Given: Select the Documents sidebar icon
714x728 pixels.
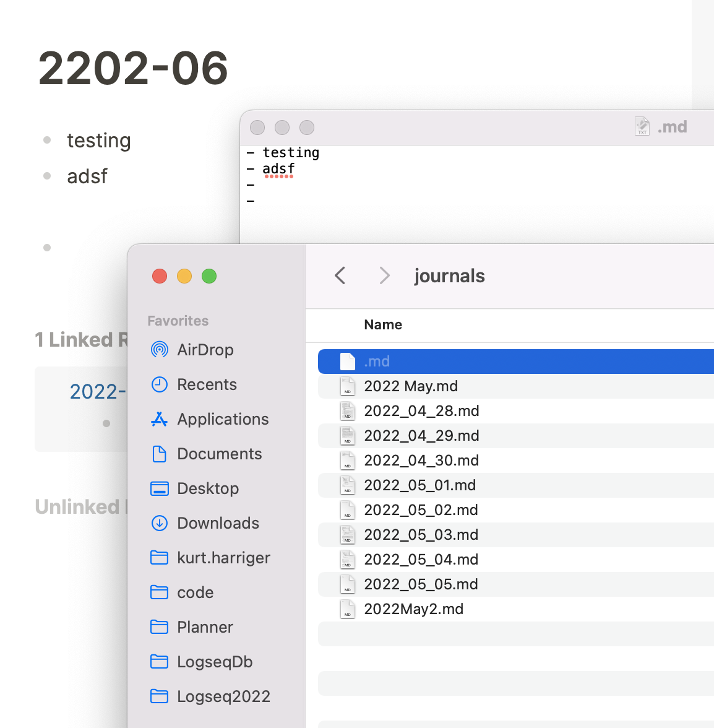Looking at the screenshot, I should click(x=159, y=454).
